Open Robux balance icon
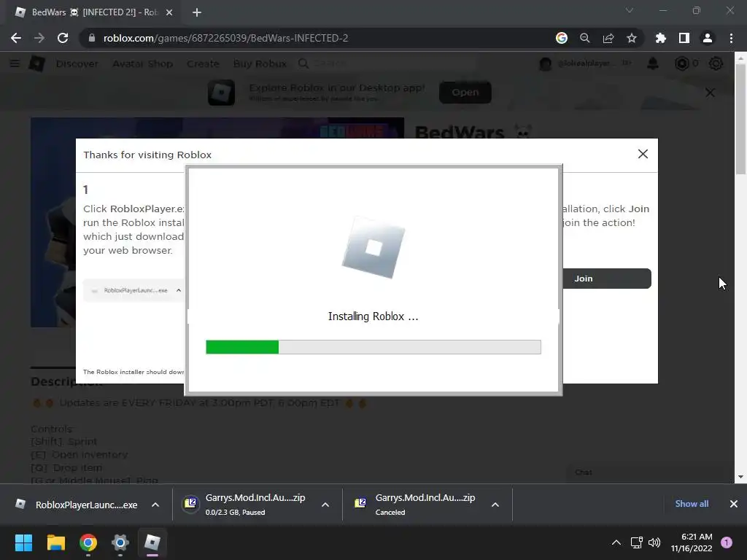Image resolution: width=747 pixels, height=560 pixels. click(682, 63)
